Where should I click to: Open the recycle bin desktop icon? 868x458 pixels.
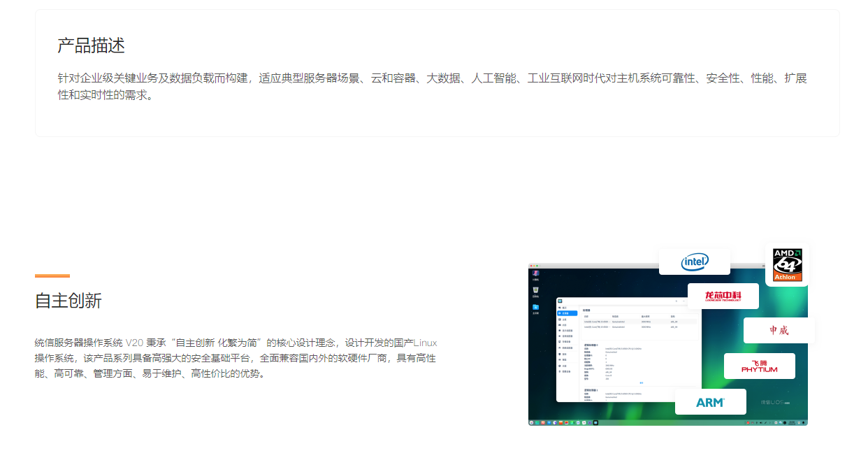[x=535, y=291]
